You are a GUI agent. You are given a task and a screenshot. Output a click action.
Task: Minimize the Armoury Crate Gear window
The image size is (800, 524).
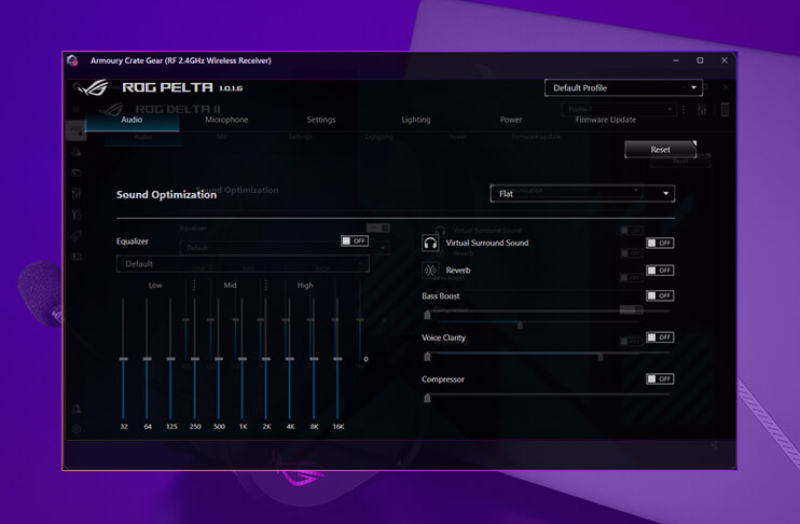pyautogui.click(x=676, y=61)
